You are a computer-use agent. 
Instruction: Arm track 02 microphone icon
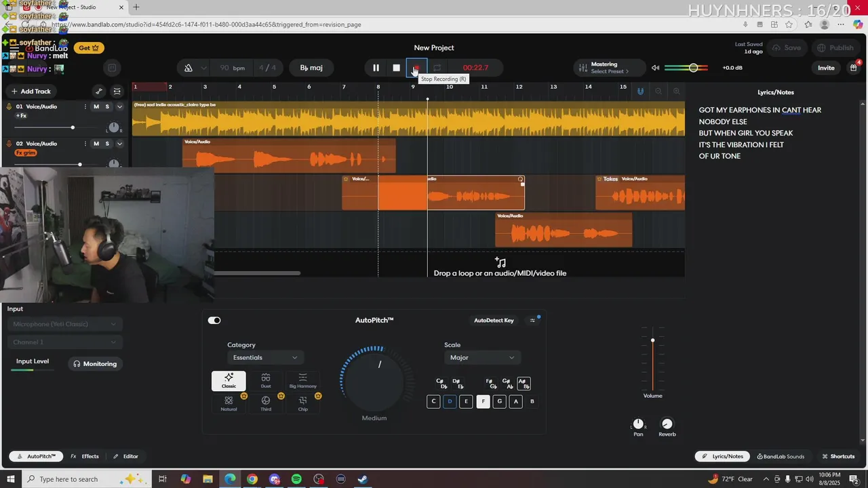pos(9,144)
